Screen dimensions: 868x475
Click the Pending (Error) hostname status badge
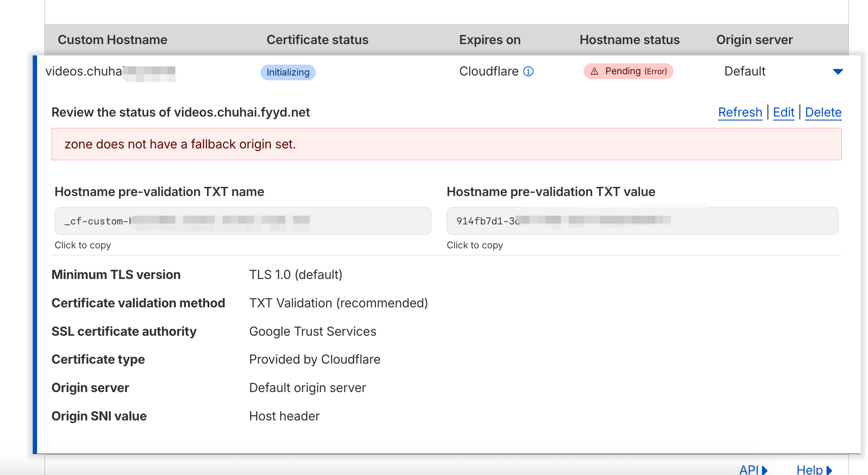(x=628, y=71)
